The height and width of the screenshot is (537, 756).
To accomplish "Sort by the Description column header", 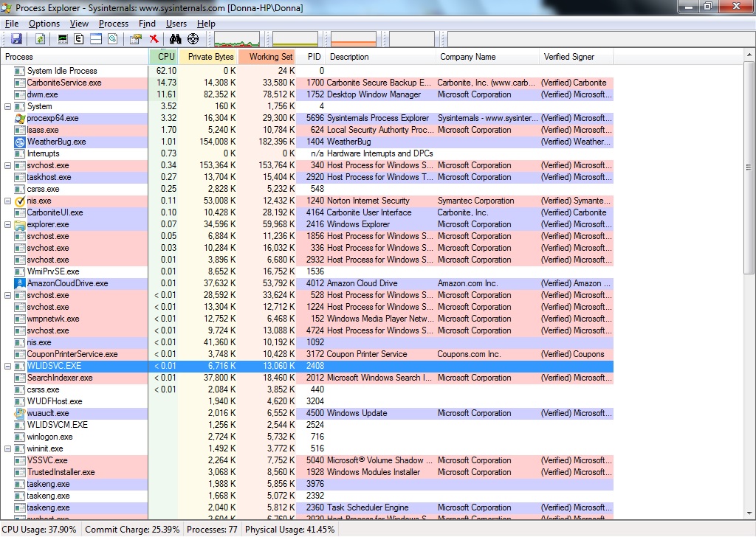I will [x=381, y=57].
